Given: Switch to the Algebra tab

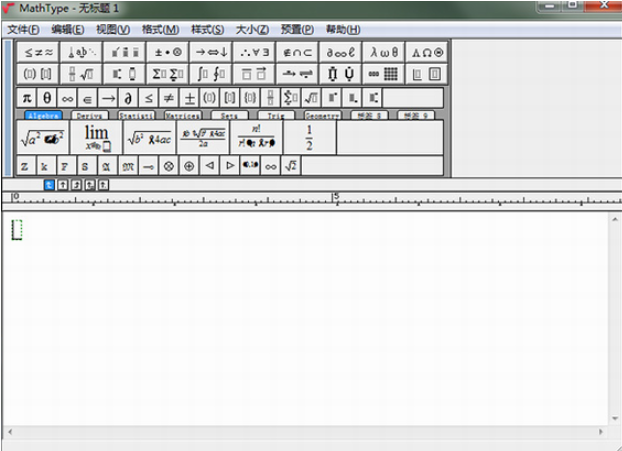Looking at the screenshot, I should tap(43, 116).
